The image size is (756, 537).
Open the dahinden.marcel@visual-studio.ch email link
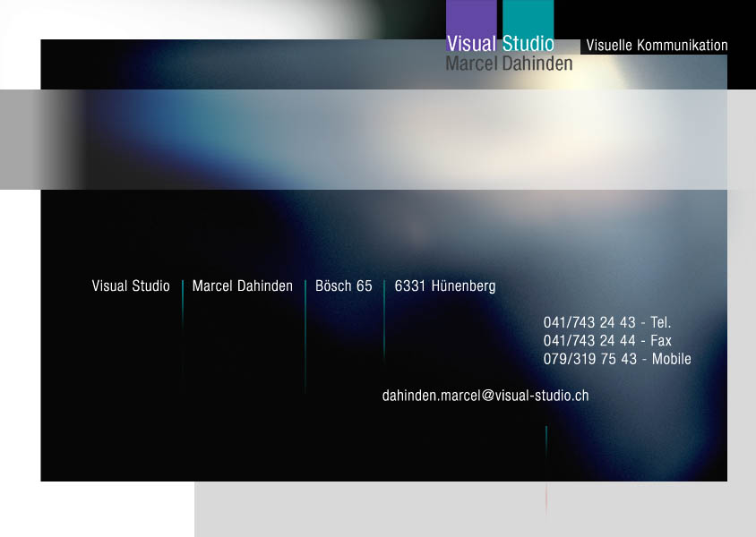[485, 396]
